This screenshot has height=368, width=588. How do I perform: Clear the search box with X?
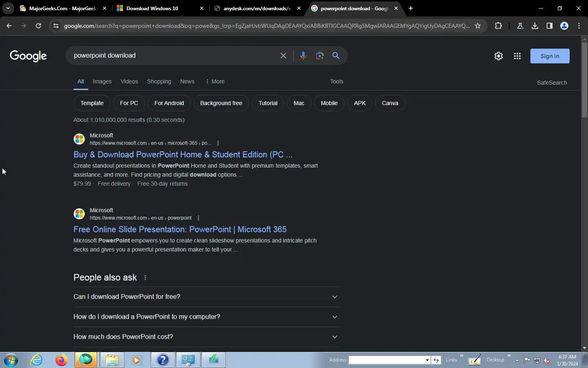click(283, 56)
